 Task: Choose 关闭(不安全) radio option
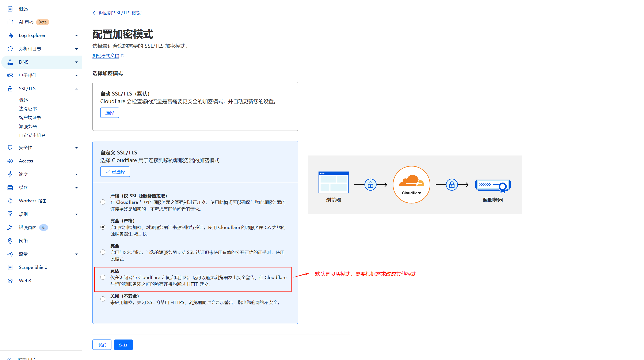click(103, 299)
